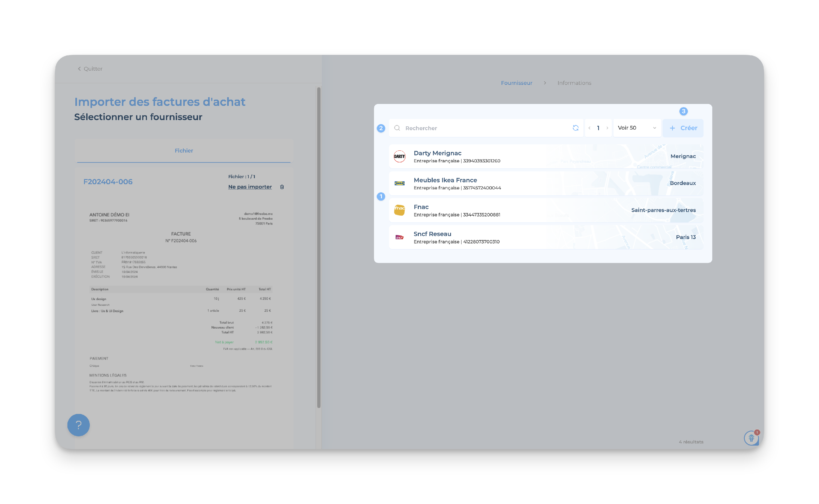Click the Fnac logo icon

[399, 210]
